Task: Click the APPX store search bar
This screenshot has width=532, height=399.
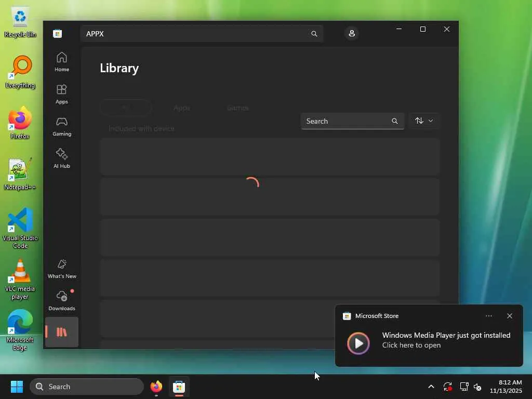Action: click(202, 34)
